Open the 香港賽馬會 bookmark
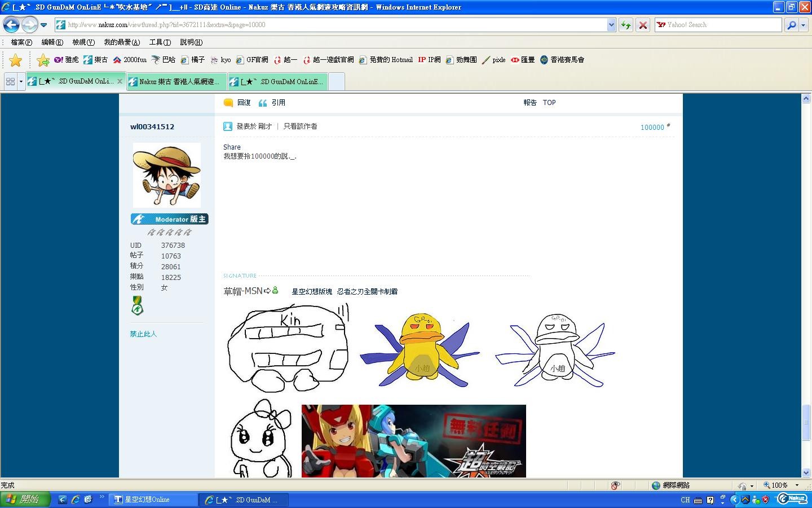 562,60
